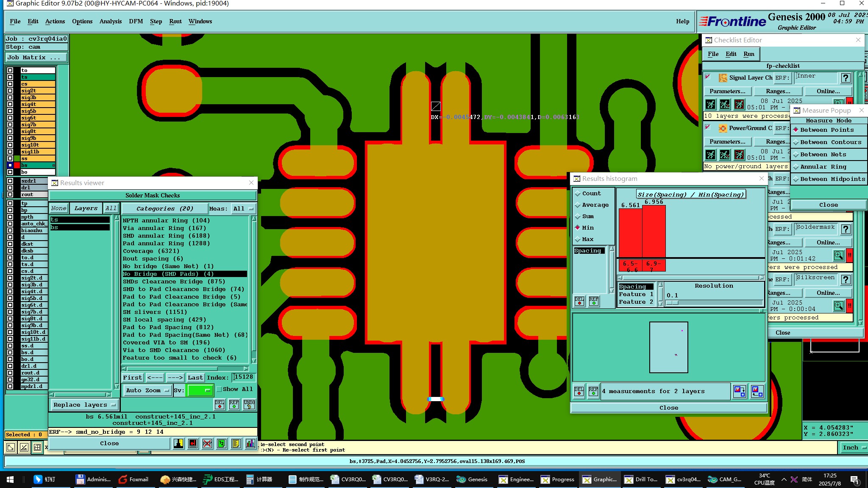Click the crossed-out REF icon
The image size is (868, 488).
pyautogui.click(x=207, y=444)
